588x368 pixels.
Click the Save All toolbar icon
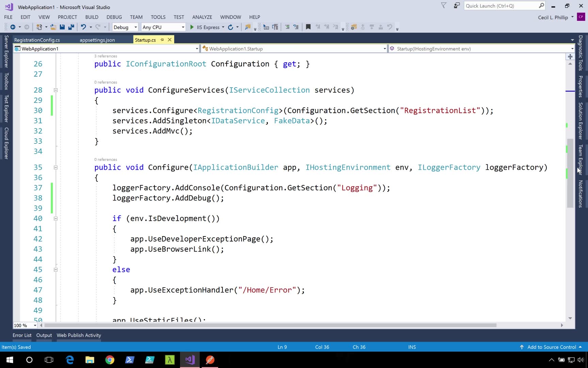(x=71, y=27)
